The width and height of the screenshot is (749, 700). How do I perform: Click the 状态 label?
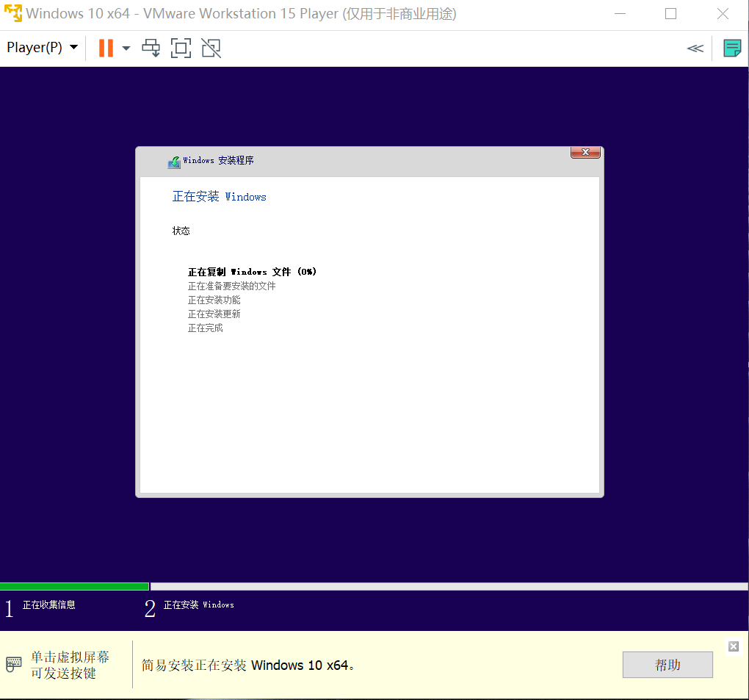click(x=181, y=231)
